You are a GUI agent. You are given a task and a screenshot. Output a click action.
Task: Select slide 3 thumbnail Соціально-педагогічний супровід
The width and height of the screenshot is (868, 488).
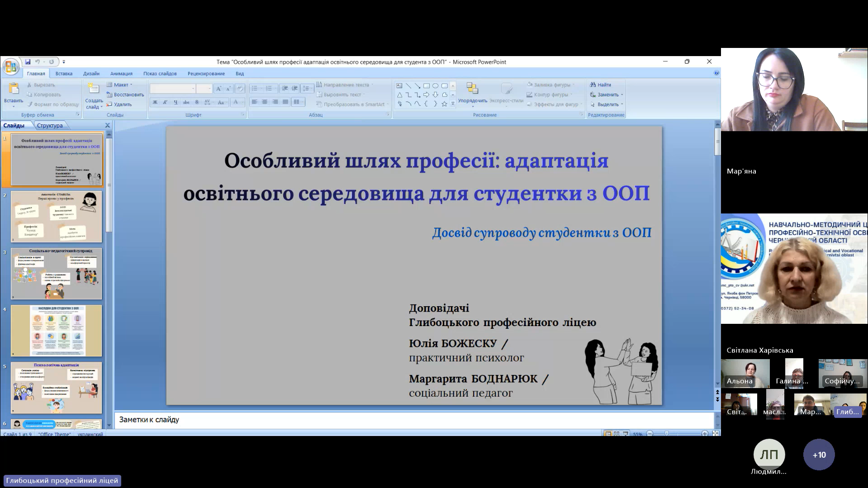coord(56,274)
